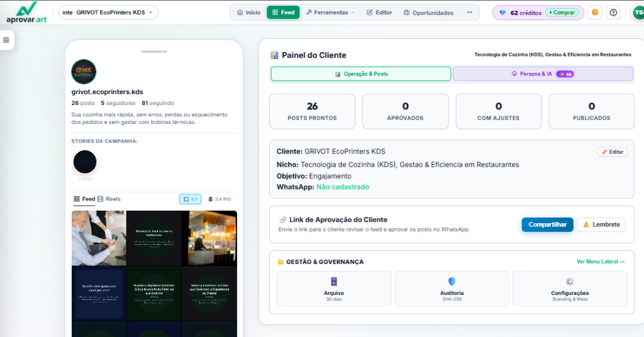Viewport: 644px width, 337px height.
Task: Open the campaign story circle
Action: pyautogui.click(x=85, y=162)
